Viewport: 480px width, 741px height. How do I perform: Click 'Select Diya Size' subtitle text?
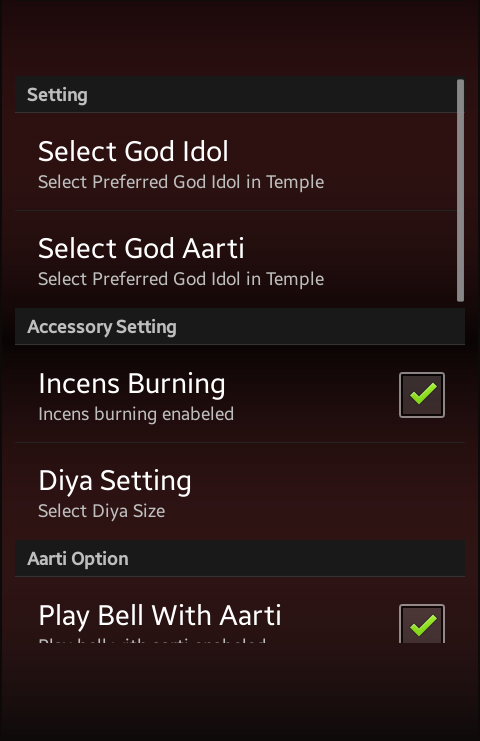click(x=102, y=511)
